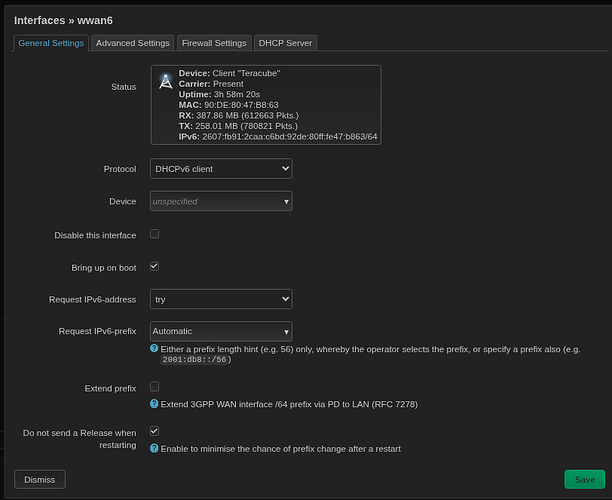Click the Protocol field label

pos(120,169)
